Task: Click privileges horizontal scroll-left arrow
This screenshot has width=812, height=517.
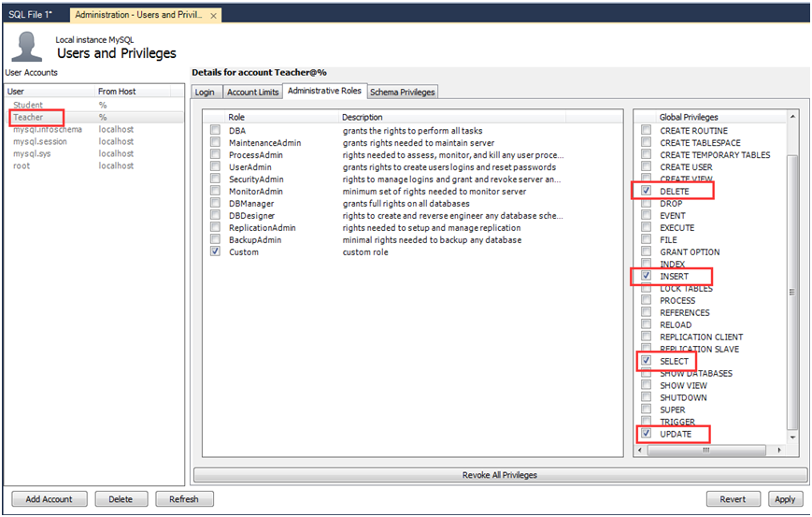Action: pyautogui.click(x=640, y=451)
